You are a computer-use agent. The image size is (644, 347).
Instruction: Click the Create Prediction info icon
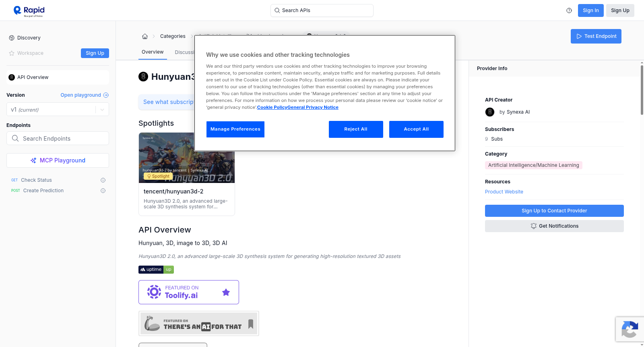pos(103,191)
